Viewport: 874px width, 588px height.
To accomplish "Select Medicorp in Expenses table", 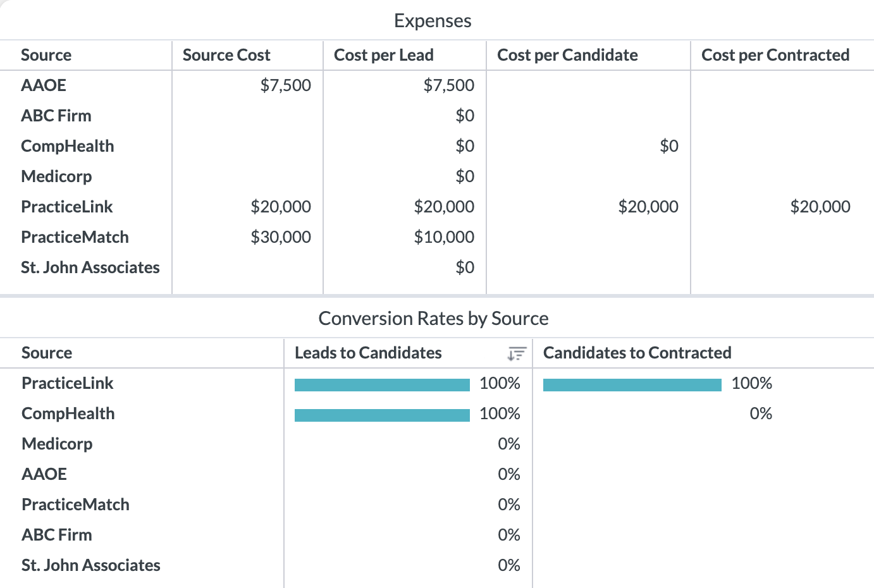I will click(x=56, y=176).
